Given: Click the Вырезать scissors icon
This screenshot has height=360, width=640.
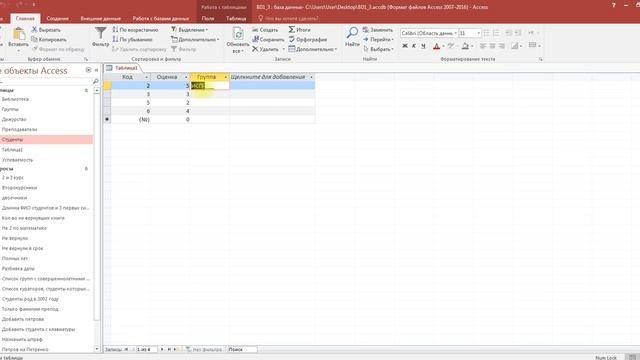Looking at the screenshot, I should 34,30.
